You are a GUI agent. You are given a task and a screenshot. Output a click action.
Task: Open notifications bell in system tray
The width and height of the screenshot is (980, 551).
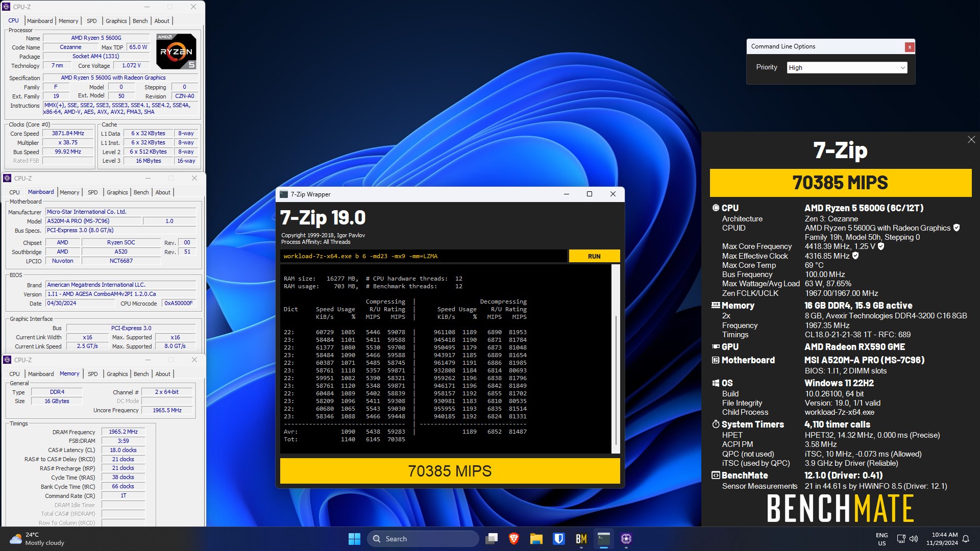pyautogui.click(x=966, y=539)
